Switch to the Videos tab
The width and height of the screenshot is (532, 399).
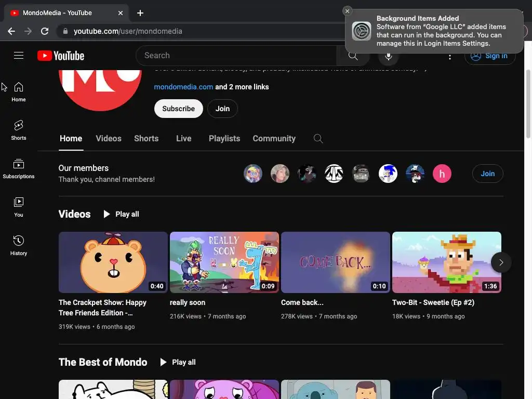pyautogui.click(x=109, y=138)
